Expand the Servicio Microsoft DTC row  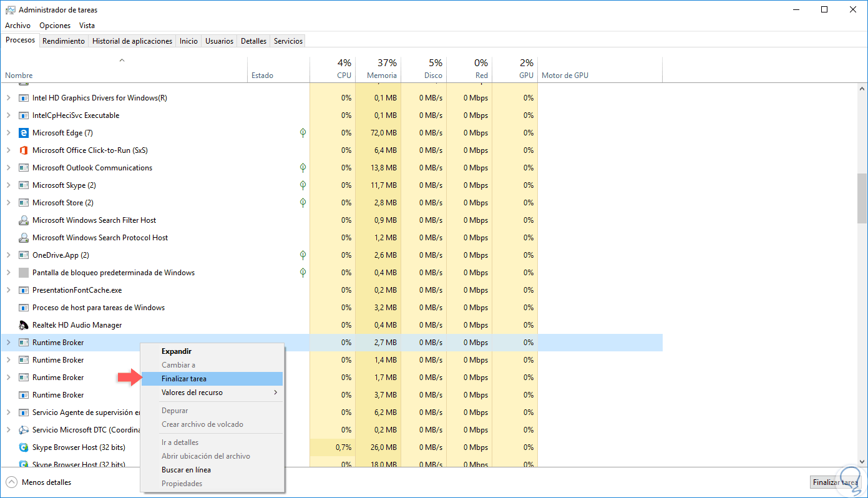(x=8, y=430)
